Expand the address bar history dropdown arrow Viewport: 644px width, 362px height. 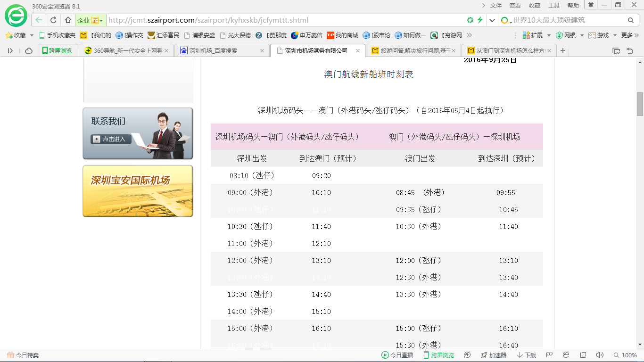[492, 20]
